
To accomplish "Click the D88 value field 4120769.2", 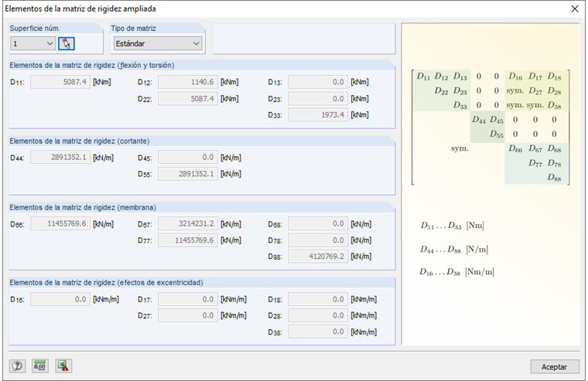I will [318, 257].
